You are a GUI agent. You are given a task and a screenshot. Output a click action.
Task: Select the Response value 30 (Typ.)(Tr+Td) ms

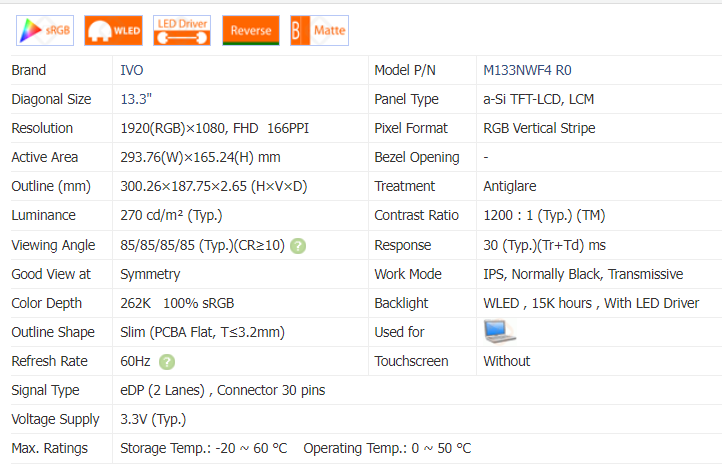click(x=545, y=245)
